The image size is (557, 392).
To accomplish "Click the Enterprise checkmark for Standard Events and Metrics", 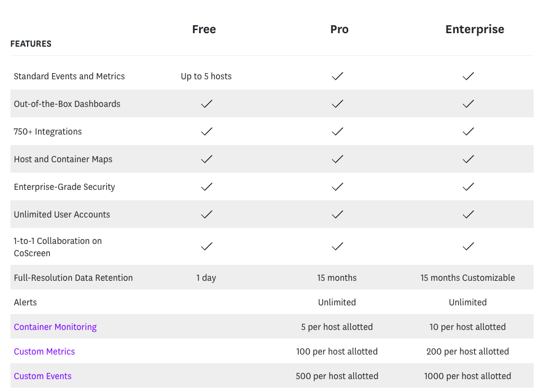I will (468, 76).
